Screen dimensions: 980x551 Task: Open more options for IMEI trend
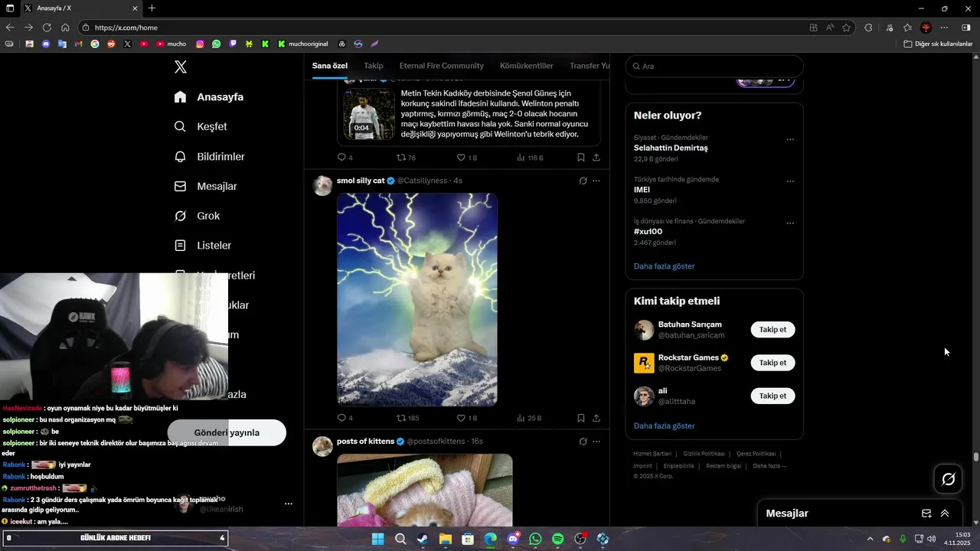[x=790, y=181]
